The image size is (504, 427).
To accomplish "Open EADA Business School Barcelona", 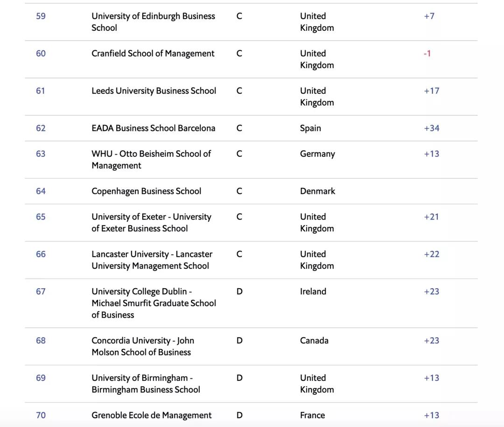I will 153,128.
